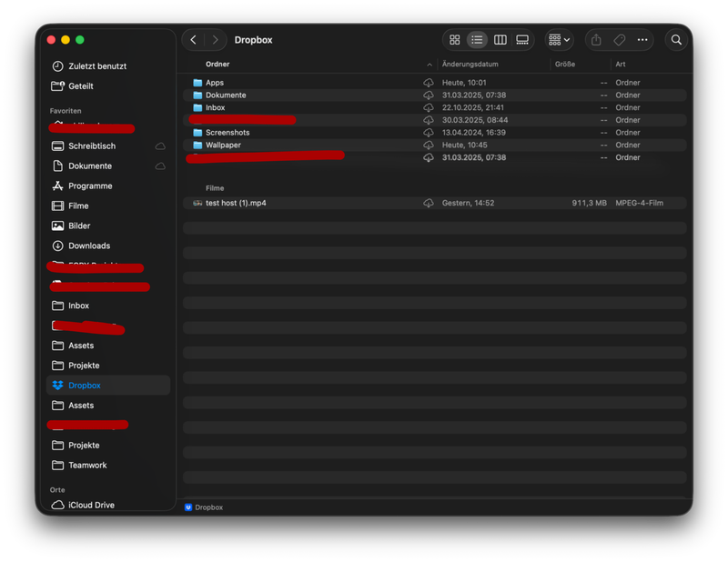Screen dimensions: 728x562
Task: Click the Schreibtisch iCloud status icon
Action: click(x=160, y=146)
